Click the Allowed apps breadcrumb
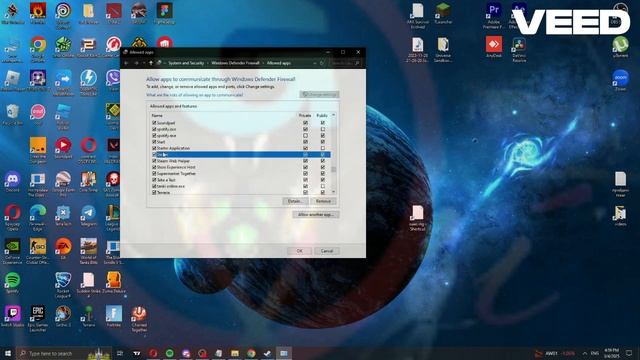This screenshot has height=360, width=640. (279, 63)
